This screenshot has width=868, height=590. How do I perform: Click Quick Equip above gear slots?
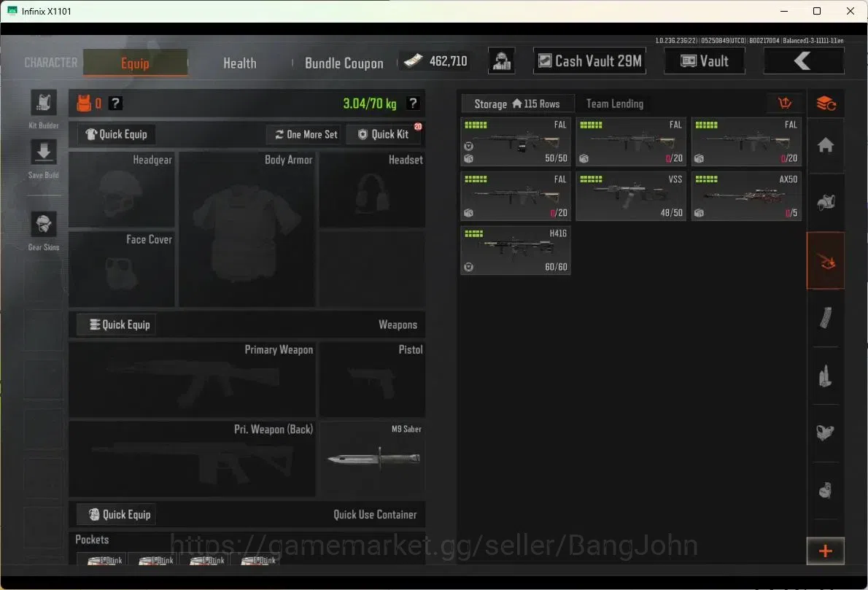117,134
